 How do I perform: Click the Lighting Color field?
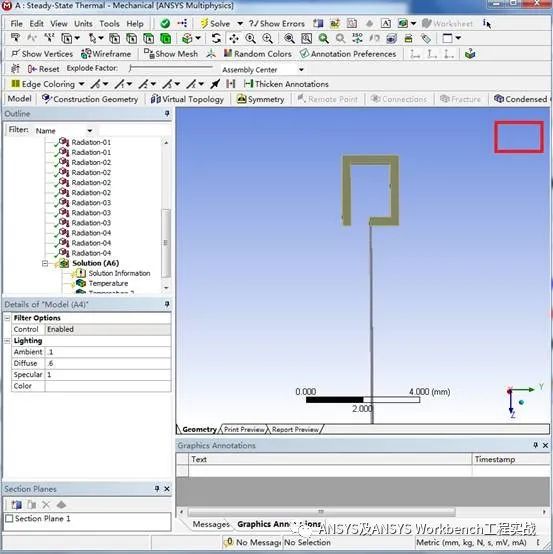108,386
